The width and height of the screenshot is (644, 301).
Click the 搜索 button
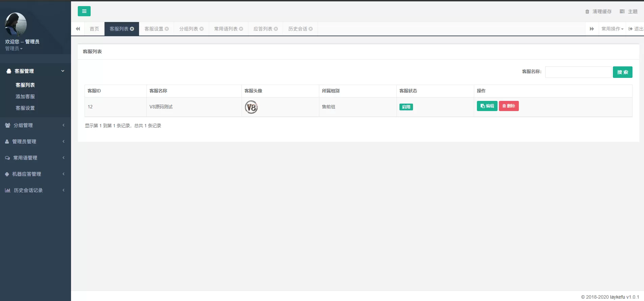click(622, 72)
